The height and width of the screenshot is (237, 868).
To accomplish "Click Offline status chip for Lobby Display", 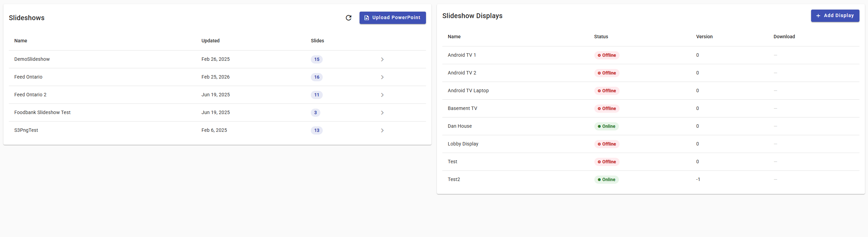I will pyautogui.click(x=607, y=144).
